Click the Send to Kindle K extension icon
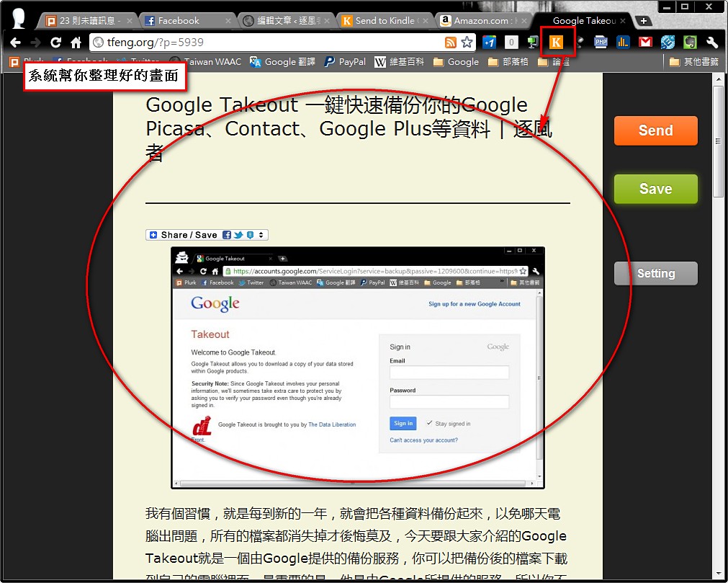Image resolution: width=728 pixels, height=583 pixels. [555, 43]
